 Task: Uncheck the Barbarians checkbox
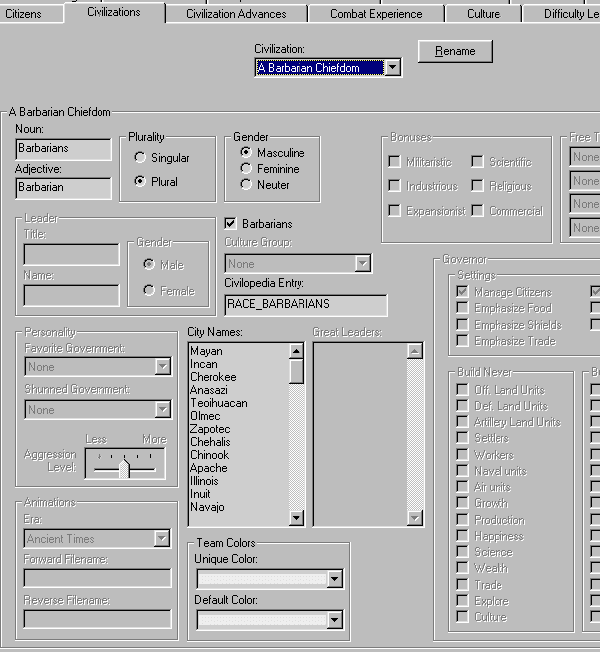click(x=231, y=223)
